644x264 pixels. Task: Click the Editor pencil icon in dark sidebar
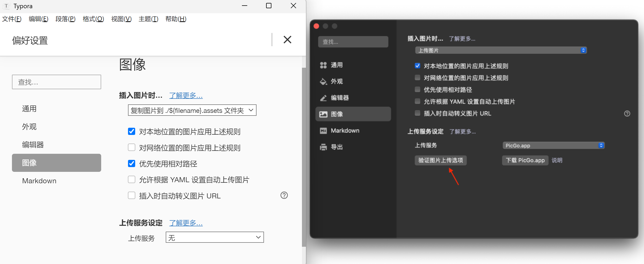(x=323, y=98)
